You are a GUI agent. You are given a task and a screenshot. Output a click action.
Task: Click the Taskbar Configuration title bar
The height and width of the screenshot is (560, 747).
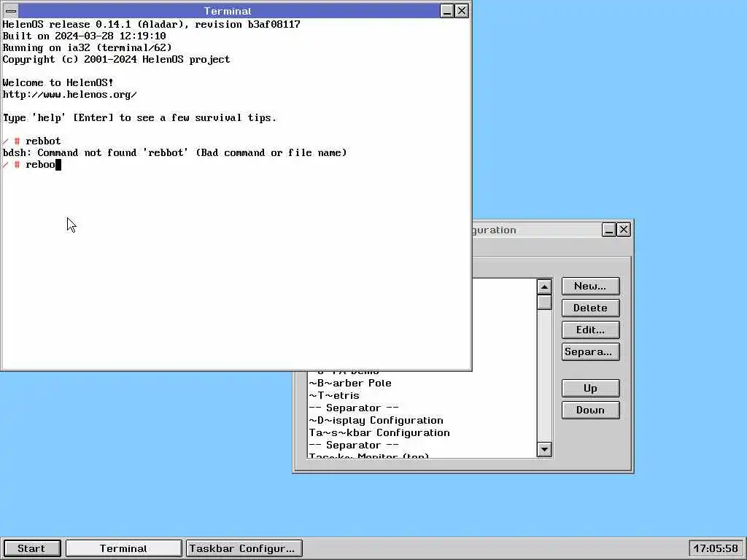[x=536, y=230]
